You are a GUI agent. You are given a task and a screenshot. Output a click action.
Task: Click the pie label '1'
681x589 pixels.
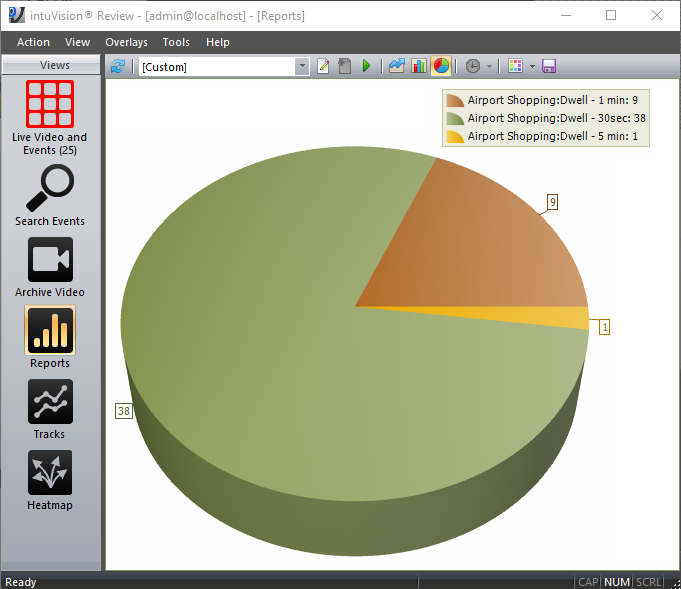coord(604,327)
